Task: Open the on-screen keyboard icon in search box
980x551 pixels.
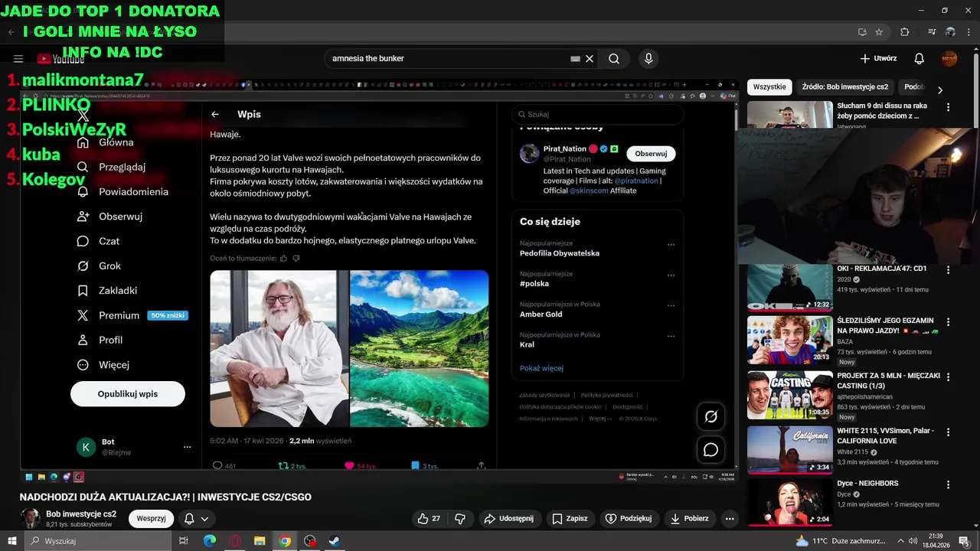Action: click(575, 58)
